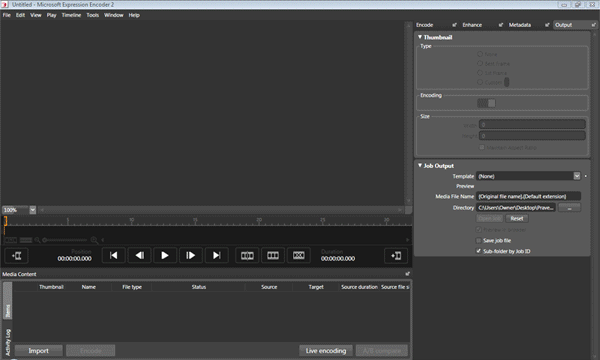Click the middle filmstrip edit icon
Viewport: 600px width, 360px height.
tap(272, 256)
